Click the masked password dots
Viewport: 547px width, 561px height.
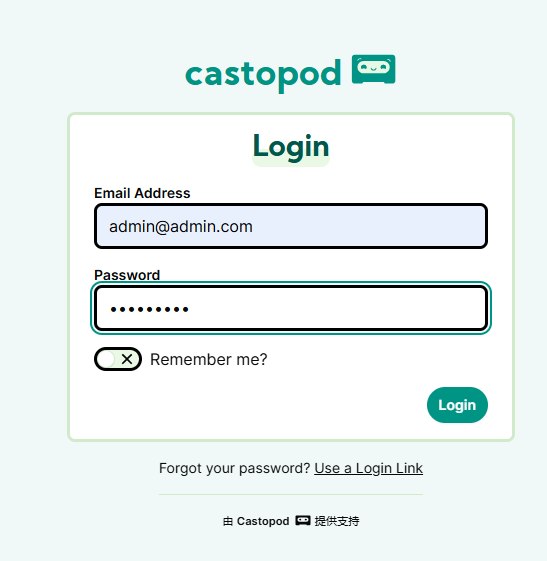(150, 309)
